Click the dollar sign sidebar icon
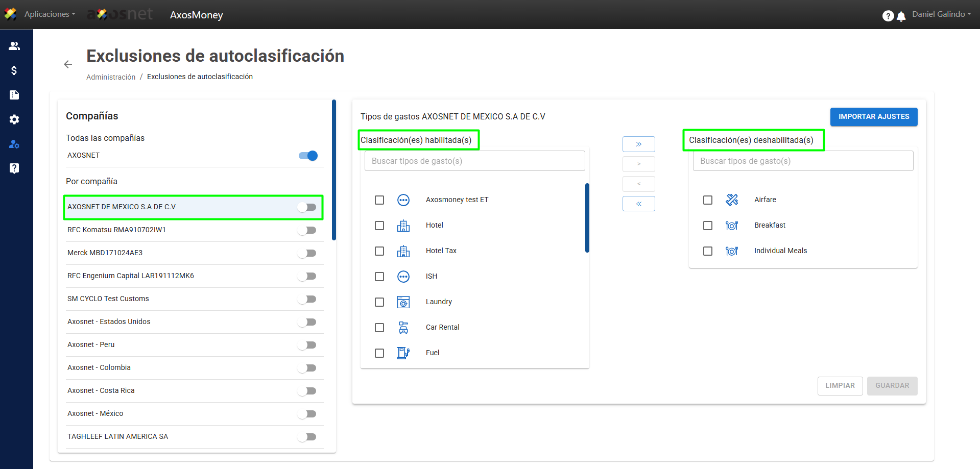 (x=14, y=70)
